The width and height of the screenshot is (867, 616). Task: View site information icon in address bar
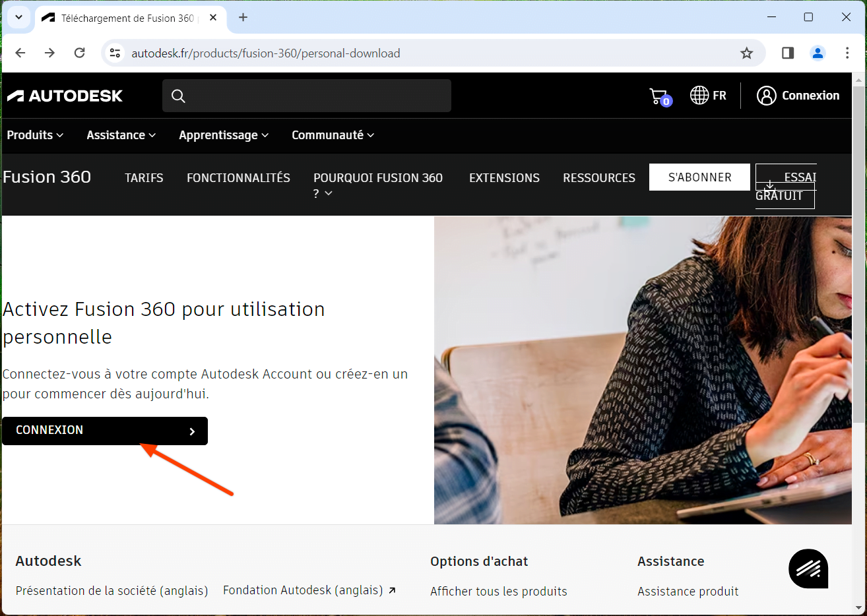(115, 53)
